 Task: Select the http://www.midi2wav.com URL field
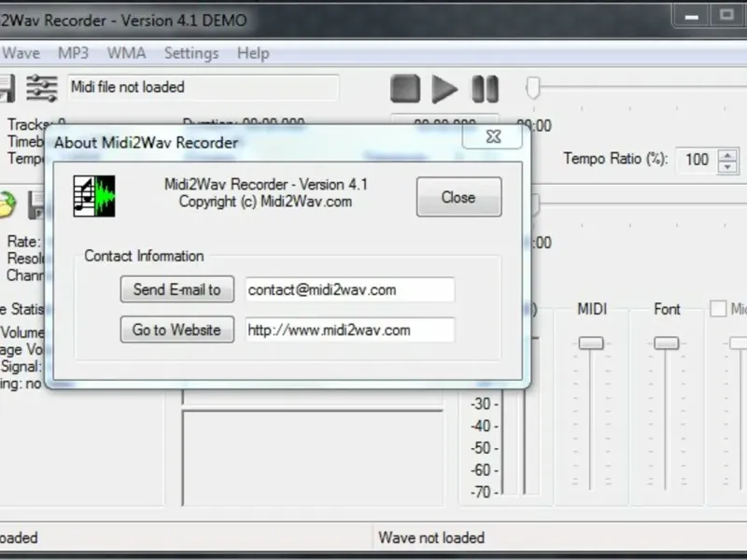pyautogui.click(x=350, y=330)
